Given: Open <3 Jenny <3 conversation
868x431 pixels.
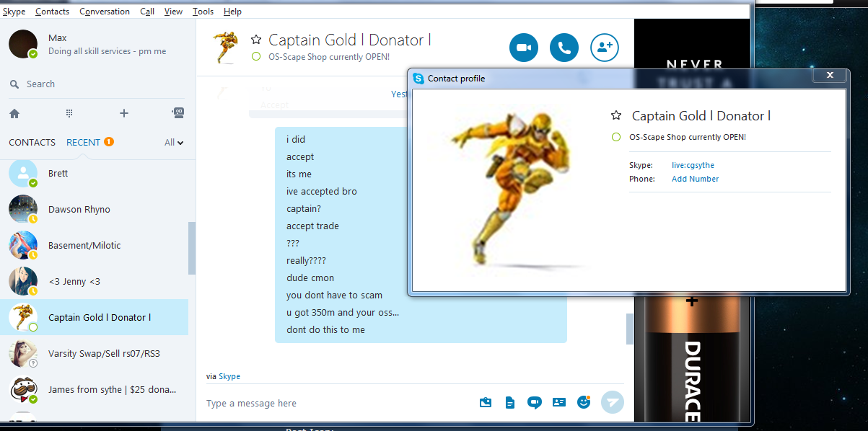Looking at the screenshot, I should tap(94, 281).
